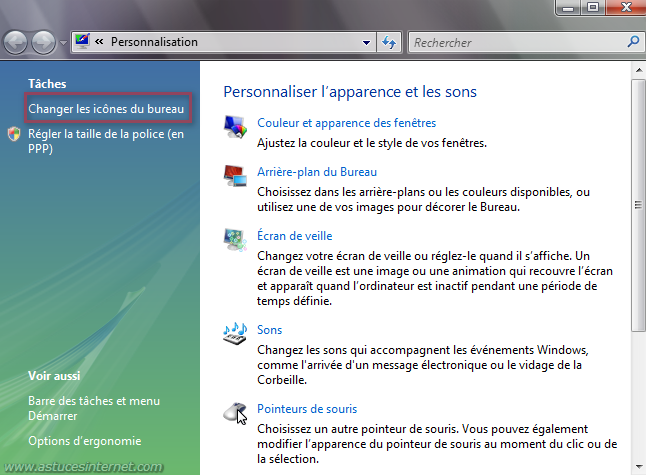The width and height of the screenshot is (646, 475).
Task: Open Régler la taille de la police link
Action: [106, 141]
